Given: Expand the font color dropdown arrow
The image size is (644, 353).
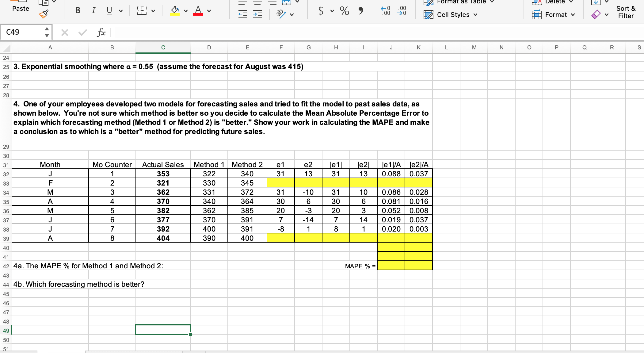Looking at the screenshot, I should click(210, 10).
